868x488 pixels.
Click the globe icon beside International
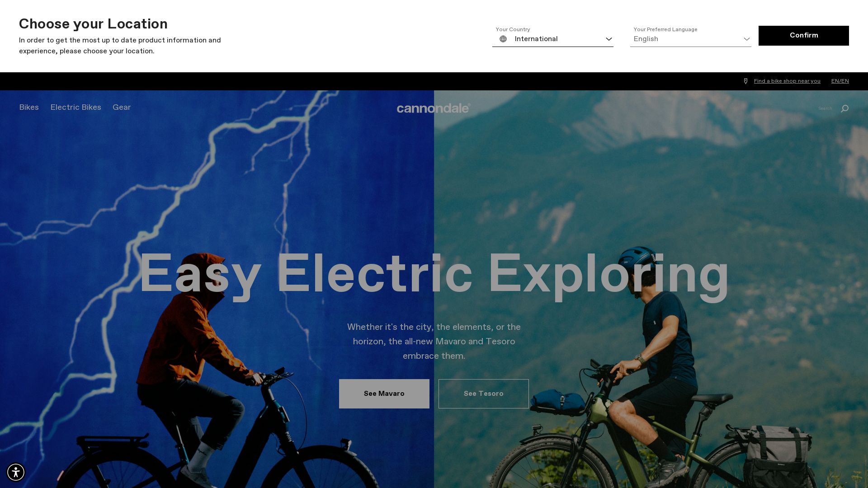pos(503,39)
